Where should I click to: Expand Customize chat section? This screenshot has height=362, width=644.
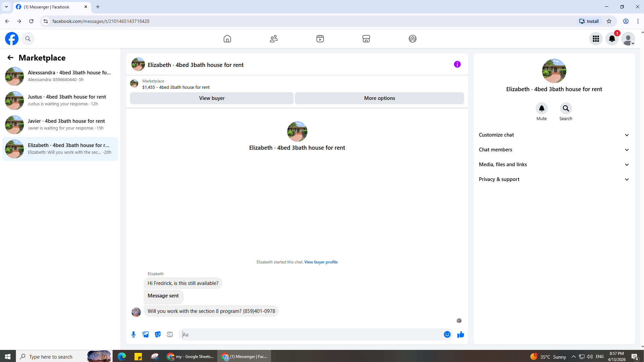pyautogui.click(x=554, y=135)
